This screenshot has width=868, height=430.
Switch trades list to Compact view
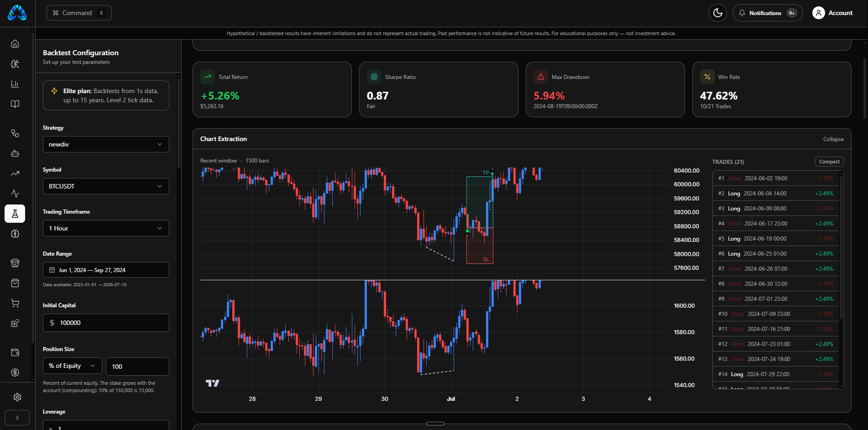tap(829, 162)
